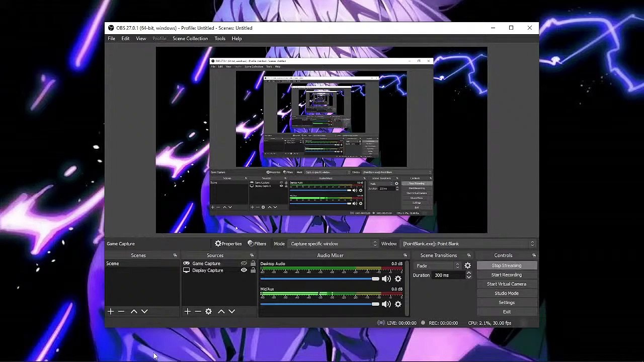
Task: Remove selected source with minus icon
Action: 198,312
